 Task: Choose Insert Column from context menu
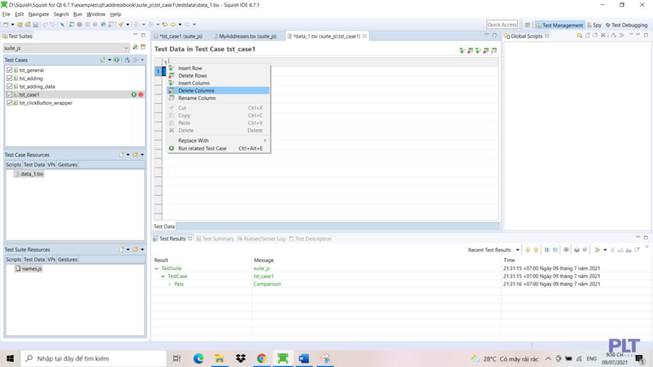click(x=218, y=83)
